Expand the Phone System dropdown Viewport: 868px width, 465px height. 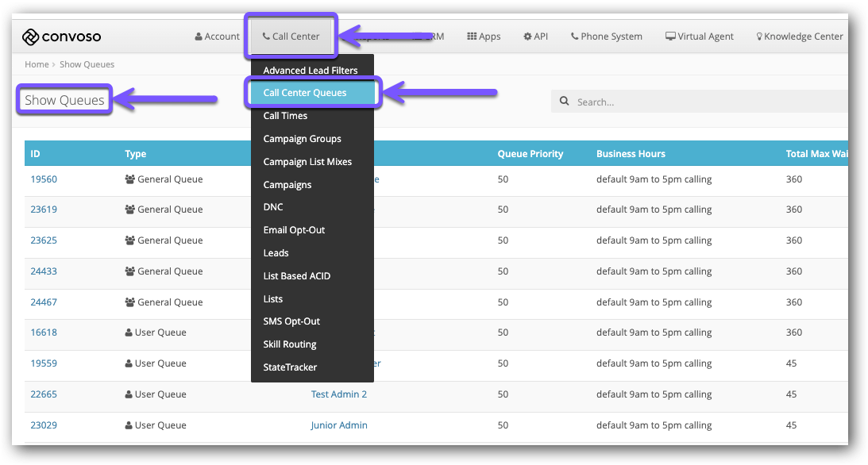[x=606, y=37]
